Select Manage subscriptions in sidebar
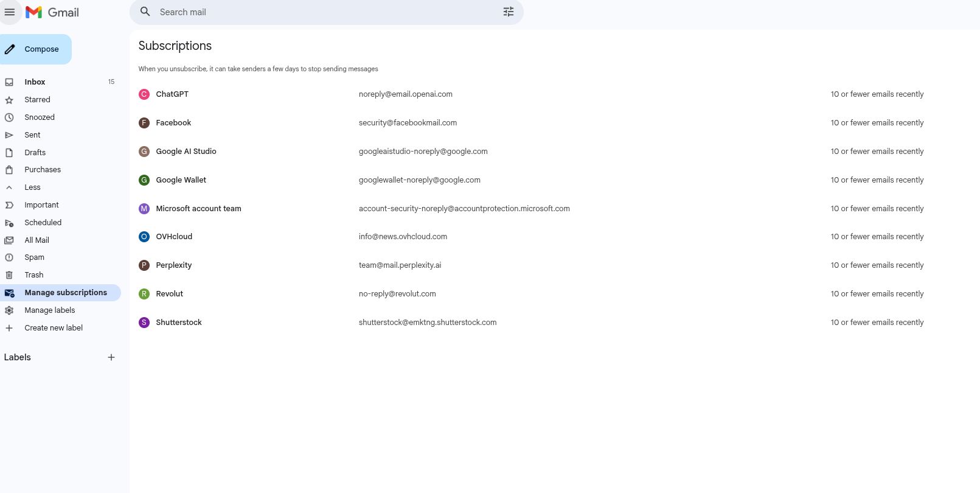Screen dimensions: 980x493 tap(66, 293)
